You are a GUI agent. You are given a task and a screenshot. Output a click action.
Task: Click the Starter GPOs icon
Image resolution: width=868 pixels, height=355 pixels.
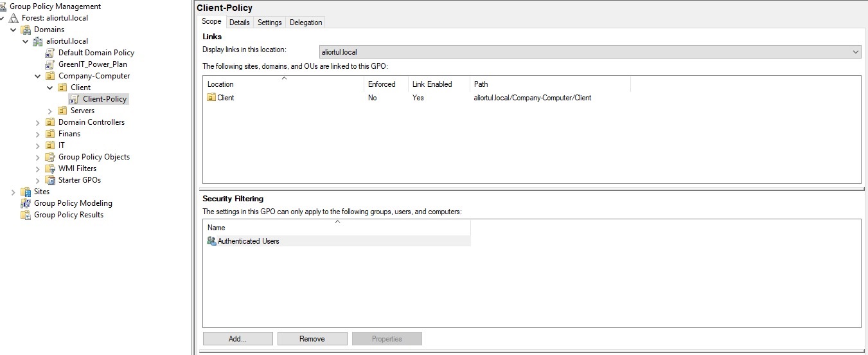(50, 180)
